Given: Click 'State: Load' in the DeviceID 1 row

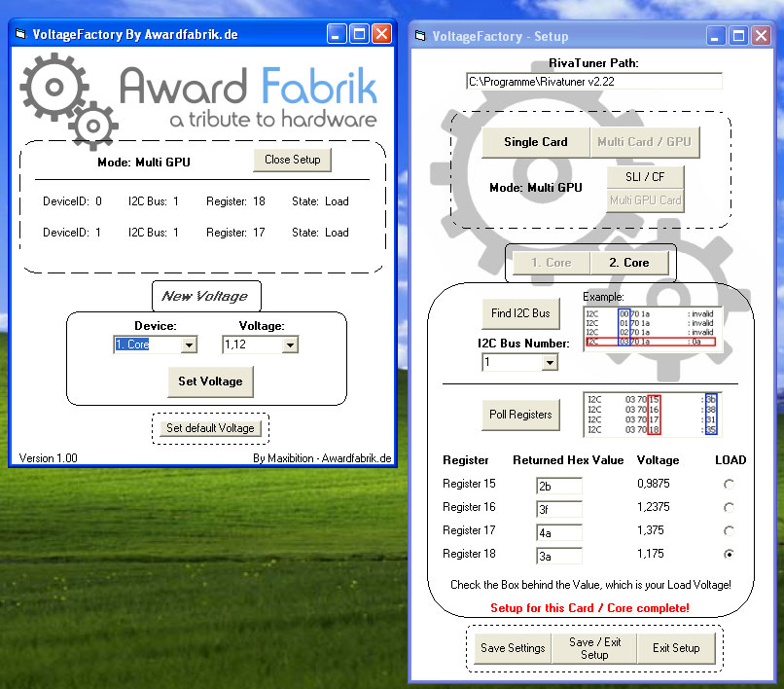Looking at the screenshot, I should pyautogui.click(x=320, y=233).
